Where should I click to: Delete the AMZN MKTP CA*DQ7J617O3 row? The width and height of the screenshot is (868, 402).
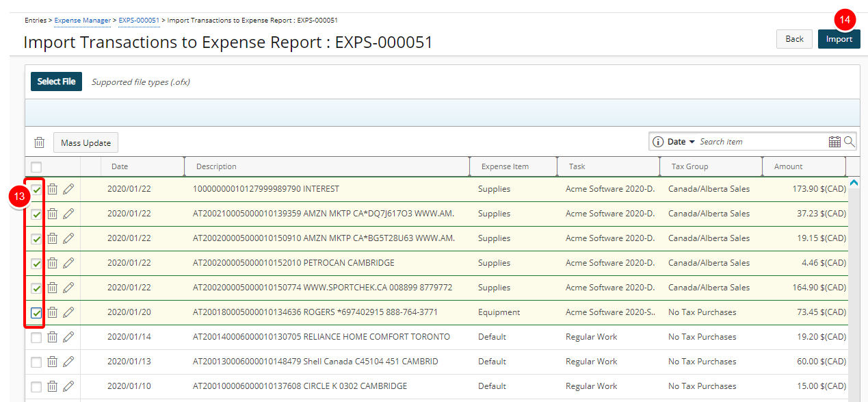click(52, 214)
